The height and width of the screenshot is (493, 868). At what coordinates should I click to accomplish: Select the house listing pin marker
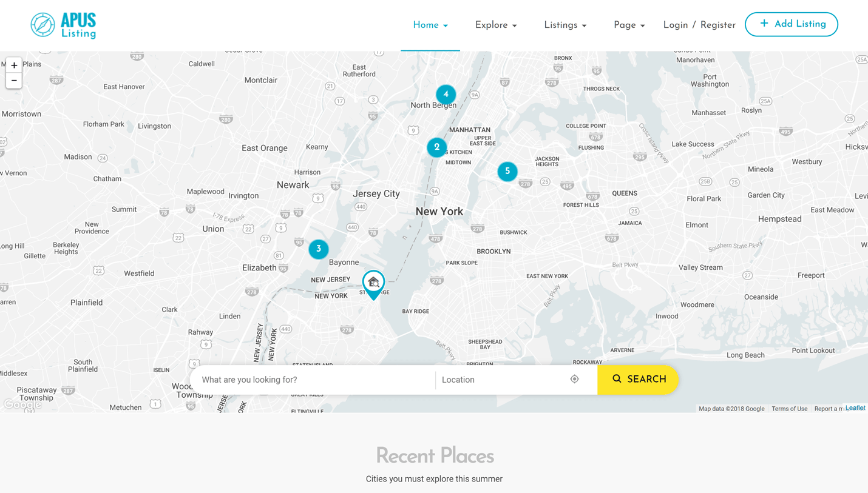point(373,285)
